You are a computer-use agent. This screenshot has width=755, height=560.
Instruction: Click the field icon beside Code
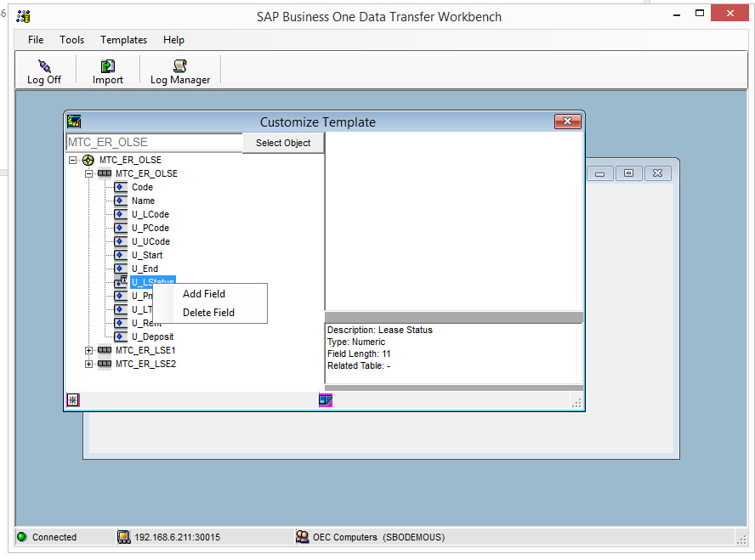(x=121, y=187)
